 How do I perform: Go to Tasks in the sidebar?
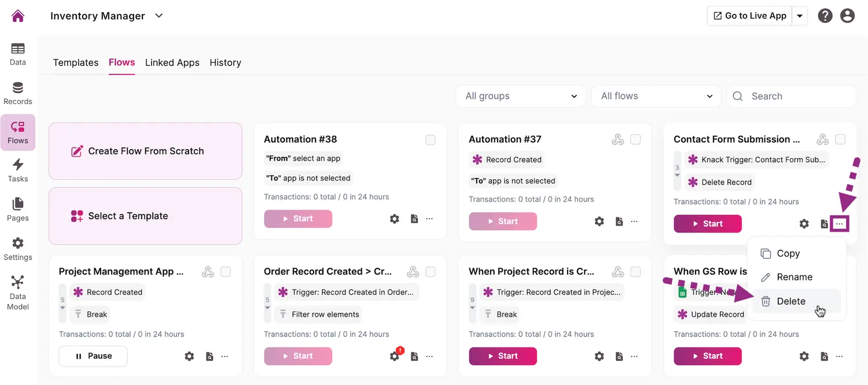[18, 171]
